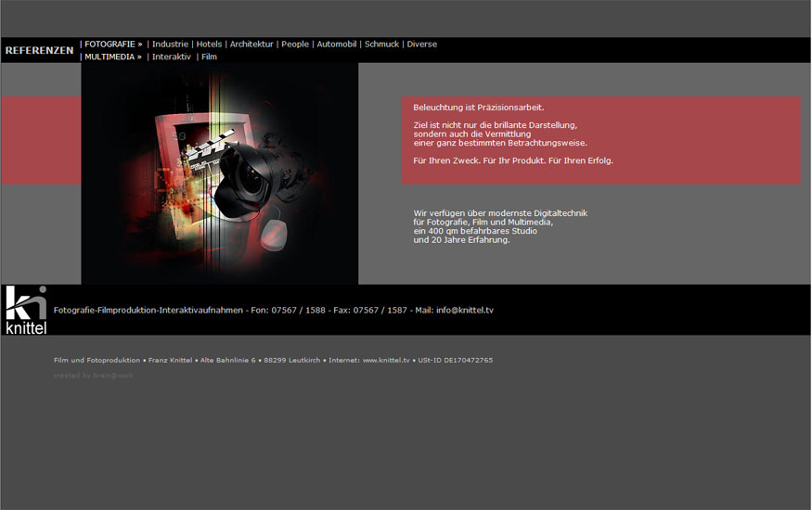Click the modernste Digitaltechnik paragraph
The width and height of the screenshot is (812, 510).
[500, 226]
